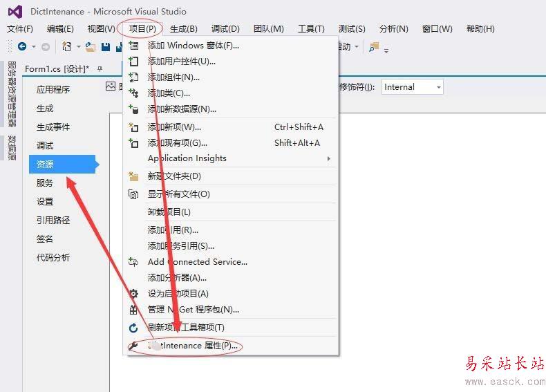Click the Save floppy disk icon
The image size is (546, 392).
pyautogui.click(x=106, y=47)
